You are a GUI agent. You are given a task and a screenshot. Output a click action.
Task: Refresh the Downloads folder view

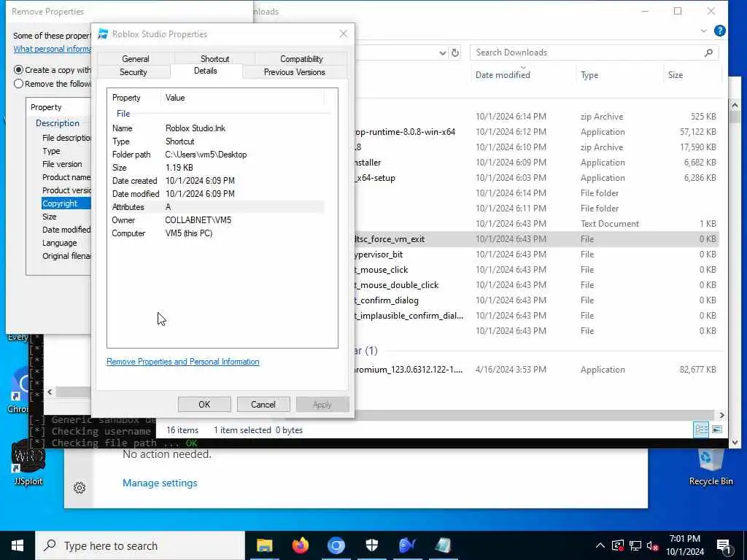pyautogui.click(x=455, y=52)
